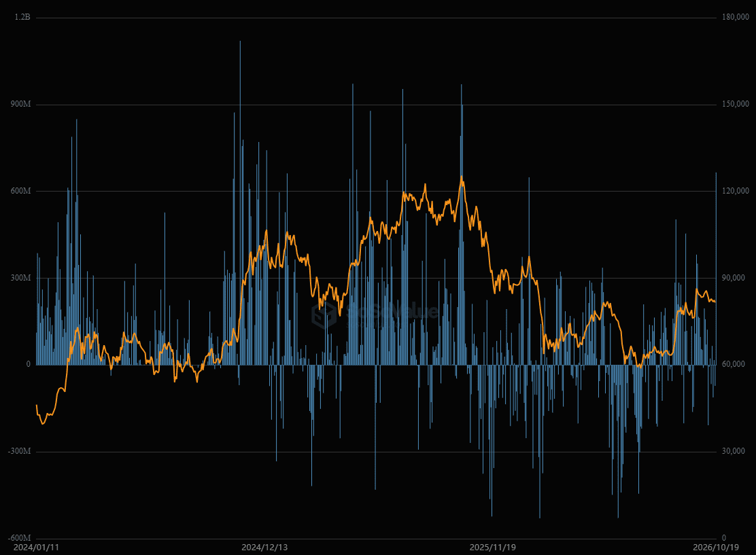
Task: Click the 90,000 right axis label
Action: point(734,278)
